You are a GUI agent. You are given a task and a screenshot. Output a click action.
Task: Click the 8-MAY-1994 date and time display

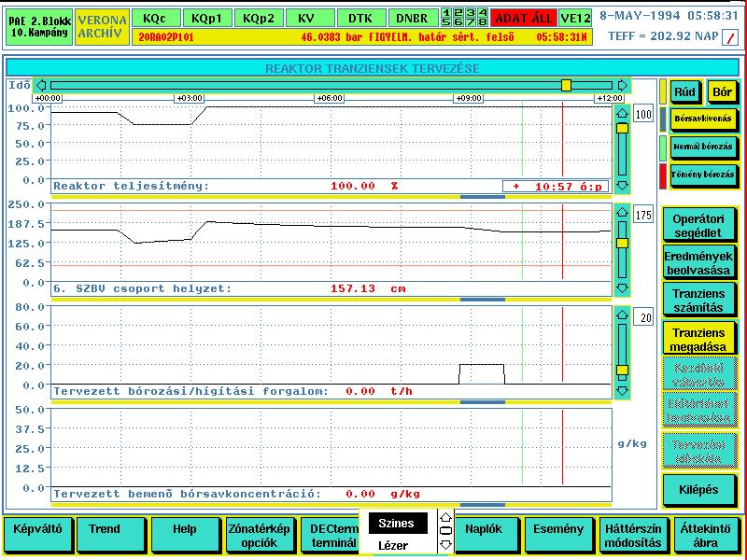pyautogui.click(x=669, y=16)
